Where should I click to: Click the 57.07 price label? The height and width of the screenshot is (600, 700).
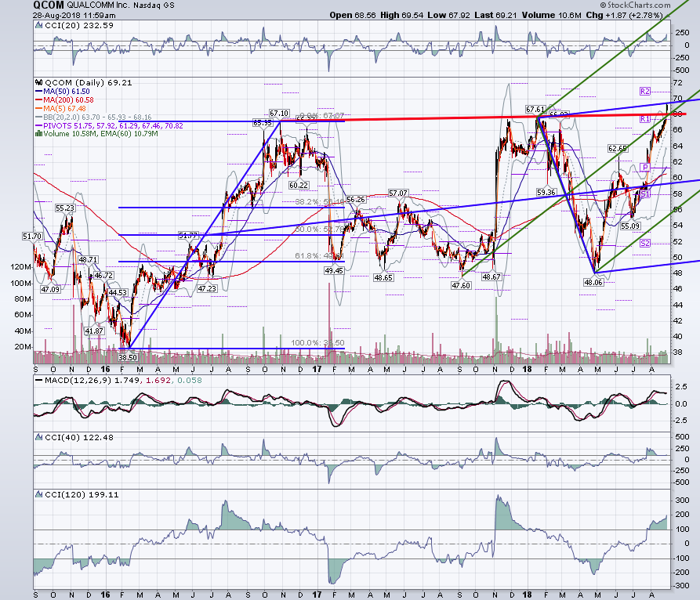(x=397, y=193)
